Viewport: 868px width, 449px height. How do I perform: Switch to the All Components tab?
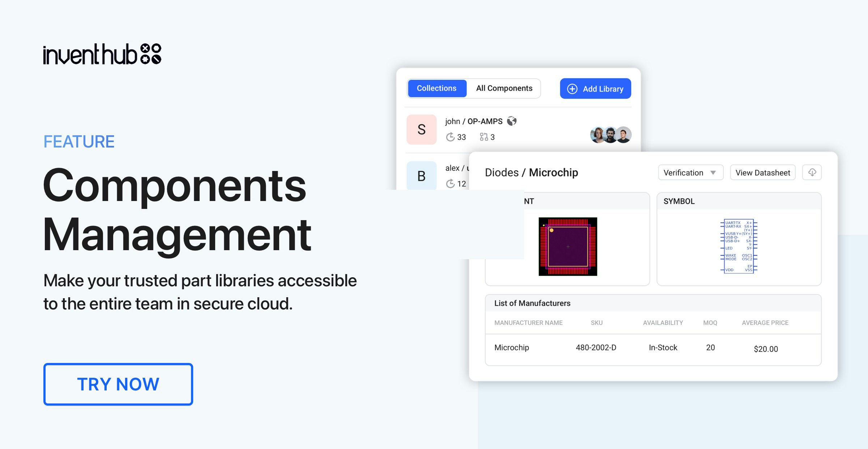tap(504, 89)
